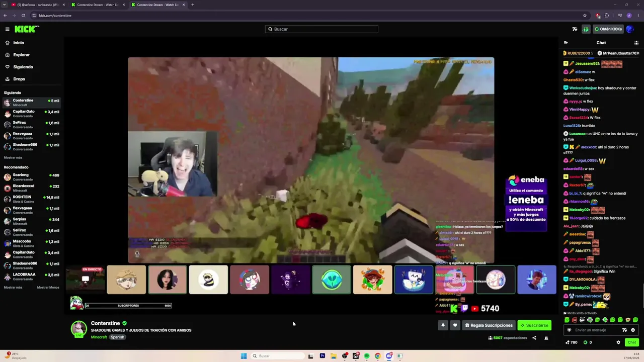Share the stream using share icon
The width and height of the screenshot is (644, 362).
click(534, 338)
